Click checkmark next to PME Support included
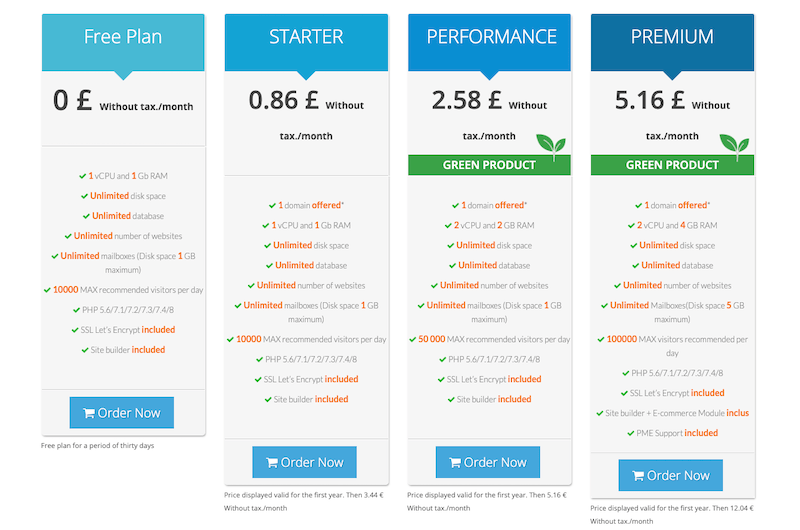Screen dimensions: 800x530 pyautogui.click(x=631, y=433)
